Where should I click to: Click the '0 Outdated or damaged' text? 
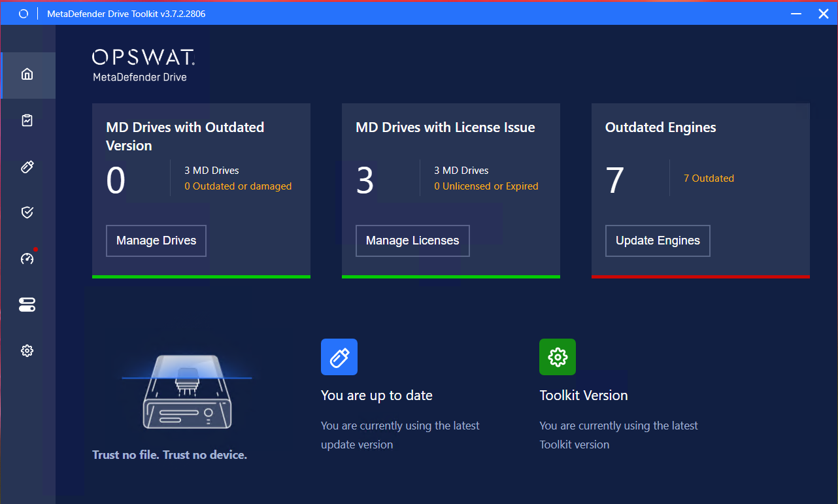tap(238, 186)
